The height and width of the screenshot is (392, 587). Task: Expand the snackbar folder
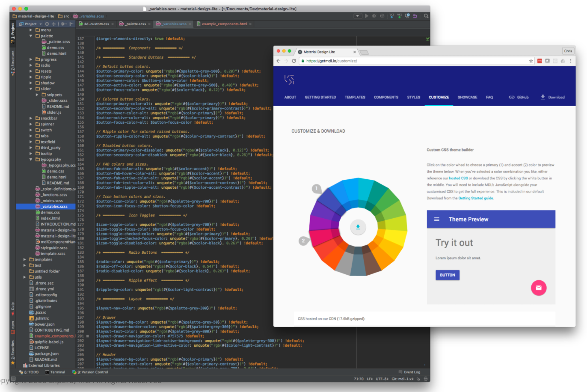tap(31, 119)
